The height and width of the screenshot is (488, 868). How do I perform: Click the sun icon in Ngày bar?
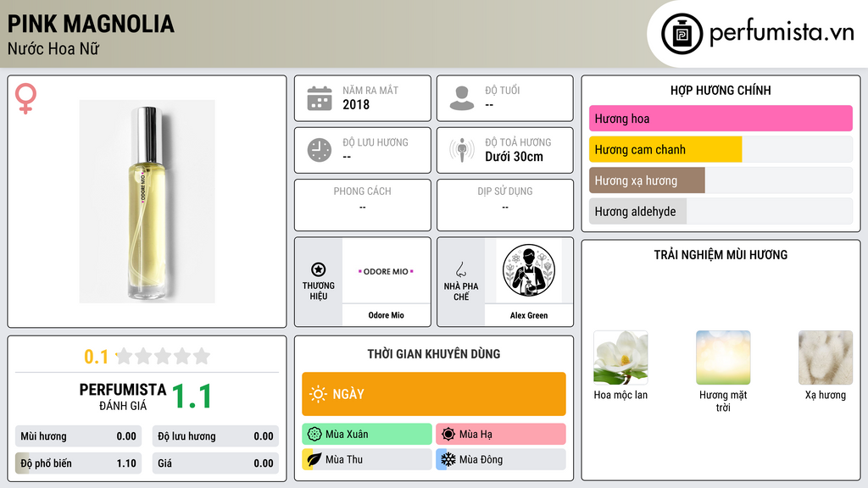(x=318, y=394)
